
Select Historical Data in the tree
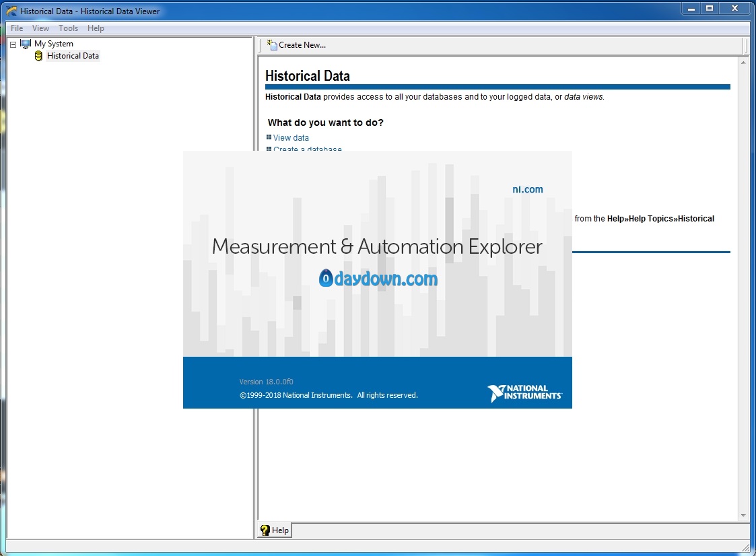pyautogui.click(x=73, y=56)
